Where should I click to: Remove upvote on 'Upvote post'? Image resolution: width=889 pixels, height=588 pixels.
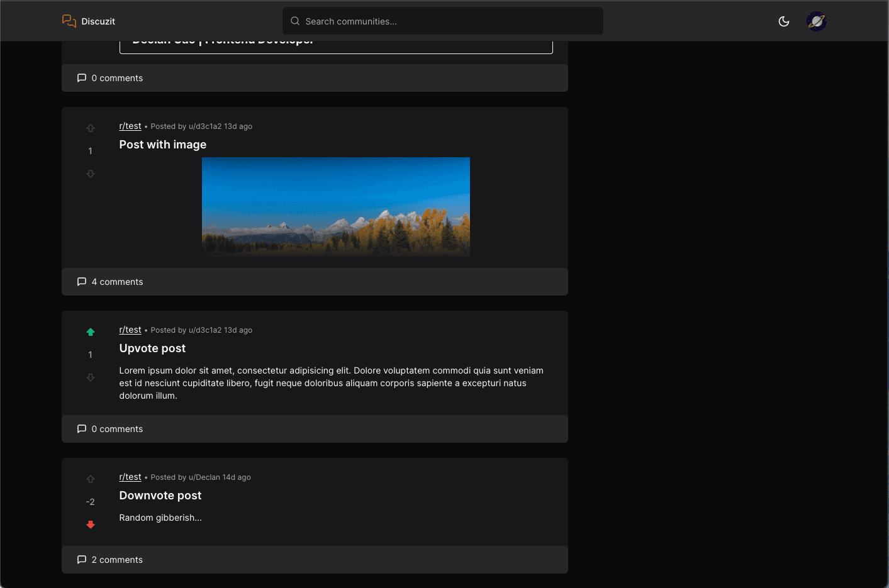[x=91, y=332]
